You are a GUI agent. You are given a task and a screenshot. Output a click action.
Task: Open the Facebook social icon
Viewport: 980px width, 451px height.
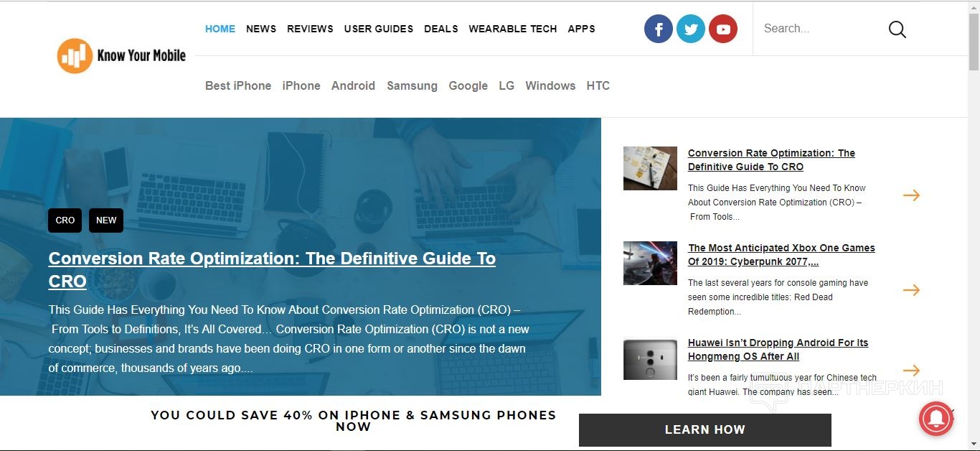[659, 29]
